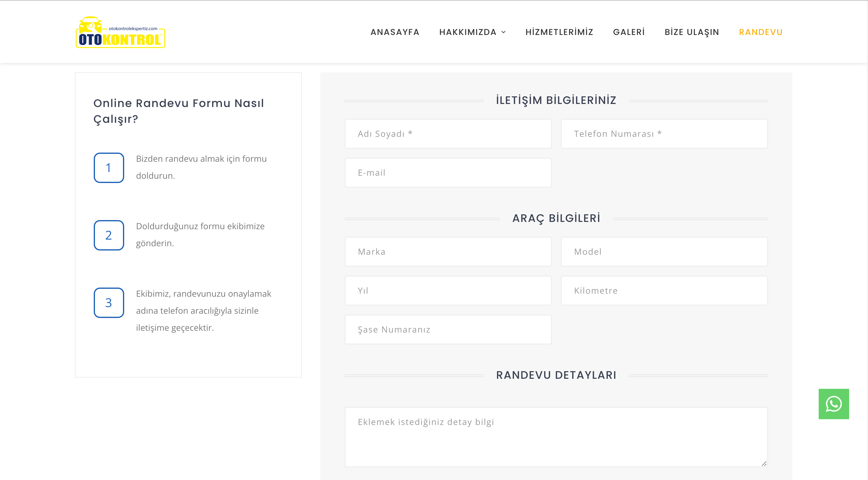868x480 pixels.
Task: Click the Yıl input field
Action: click(x=448, y=291)
